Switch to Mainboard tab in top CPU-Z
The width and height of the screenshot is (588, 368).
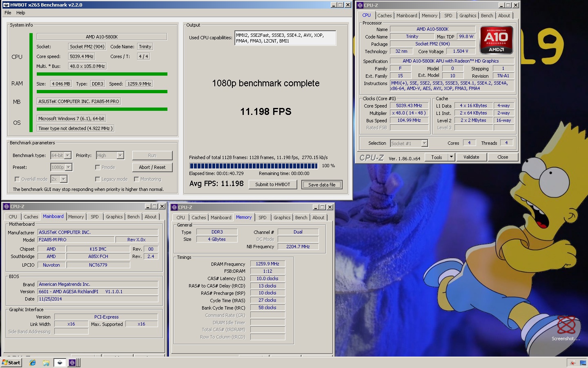[407, 16]
